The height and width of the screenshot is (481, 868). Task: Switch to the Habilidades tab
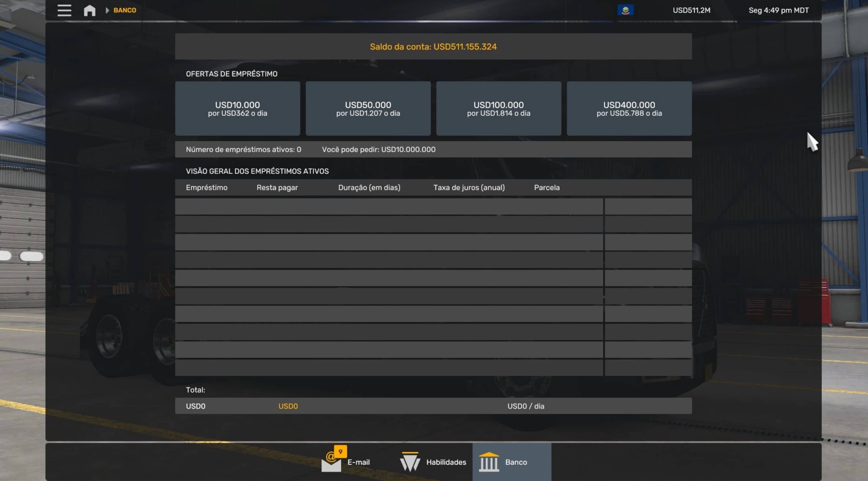pyautogui.click(x=446, y=462)
